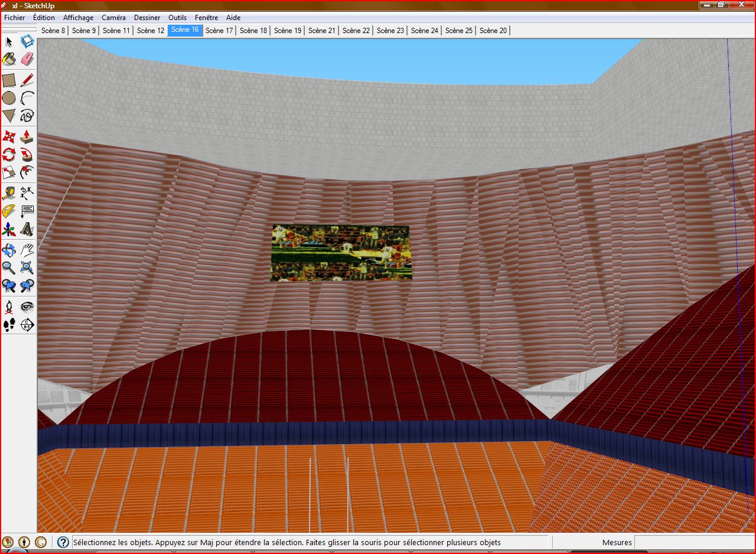Choose the Pencil line tool
This screenshot has height=554, width=756.
27,80
